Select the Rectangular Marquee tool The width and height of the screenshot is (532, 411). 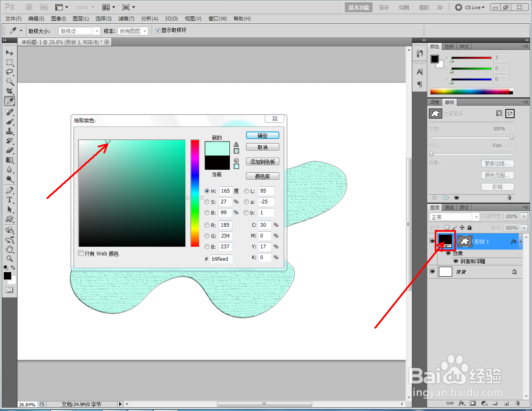pyautogui.click(x=10, y=62)
